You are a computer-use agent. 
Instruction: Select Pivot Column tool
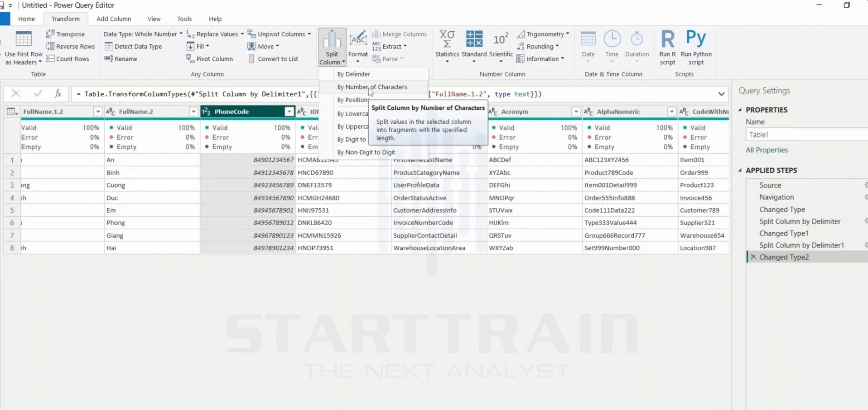click(209, 59)
